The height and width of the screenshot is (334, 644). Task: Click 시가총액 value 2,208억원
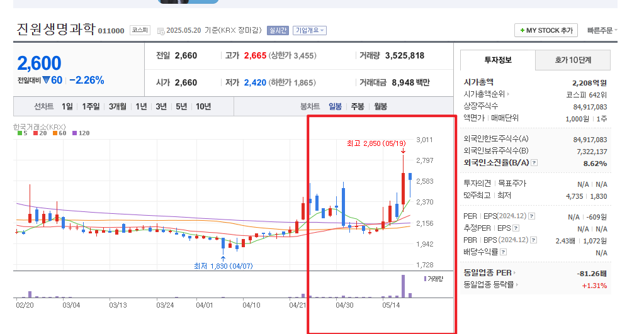coord(589,83)
